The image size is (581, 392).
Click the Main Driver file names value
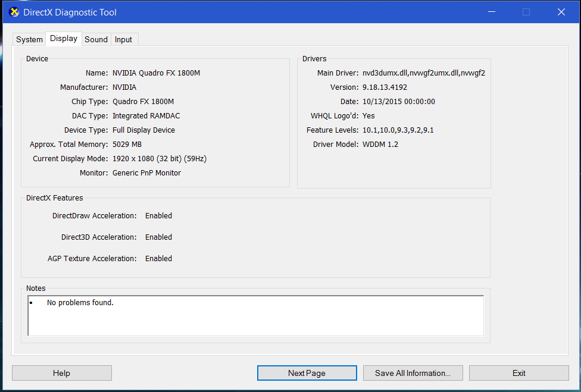point(423,73)
